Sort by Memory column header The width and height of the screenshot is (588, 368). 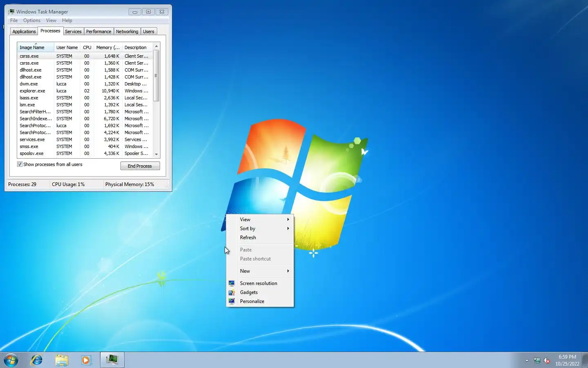pyautogui.click(x=108, y=47)
